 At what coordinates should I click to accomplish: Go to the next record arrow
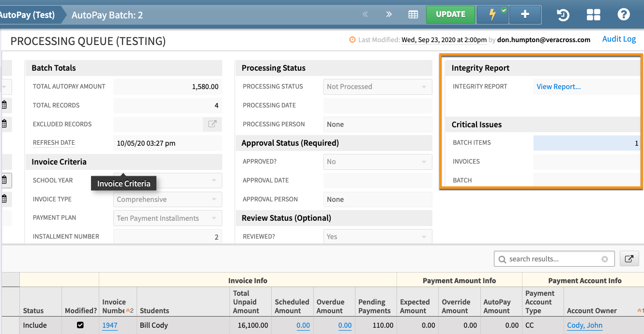point(389,15)
